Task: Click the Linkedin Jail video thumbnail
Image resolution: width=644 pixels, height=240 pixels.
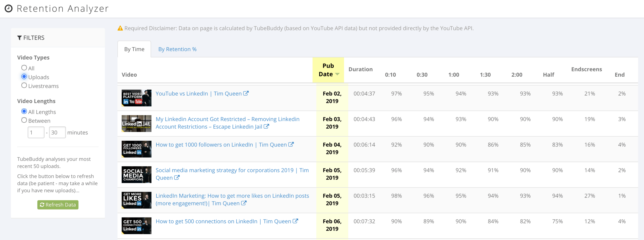Action: click(136, 123)
